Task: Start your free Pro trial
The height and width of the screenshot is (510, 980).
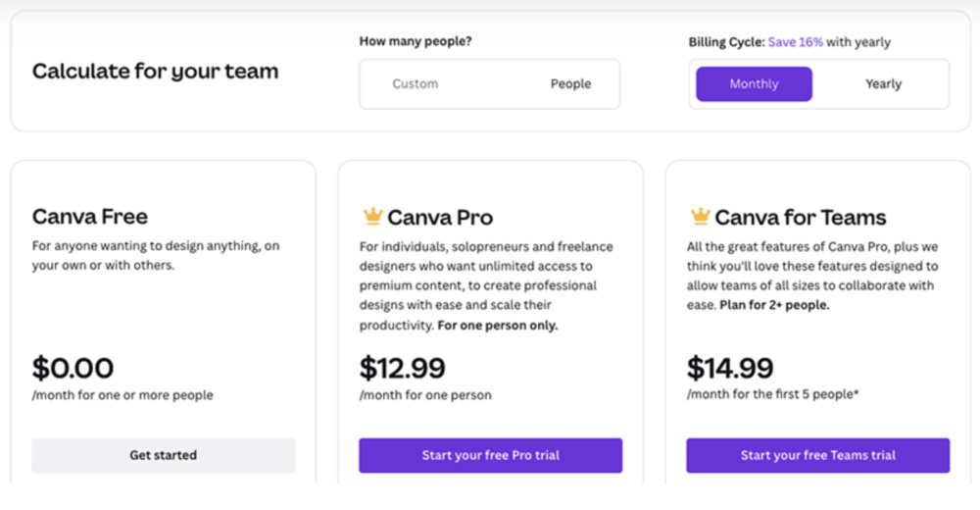Action: click(491, 455)
